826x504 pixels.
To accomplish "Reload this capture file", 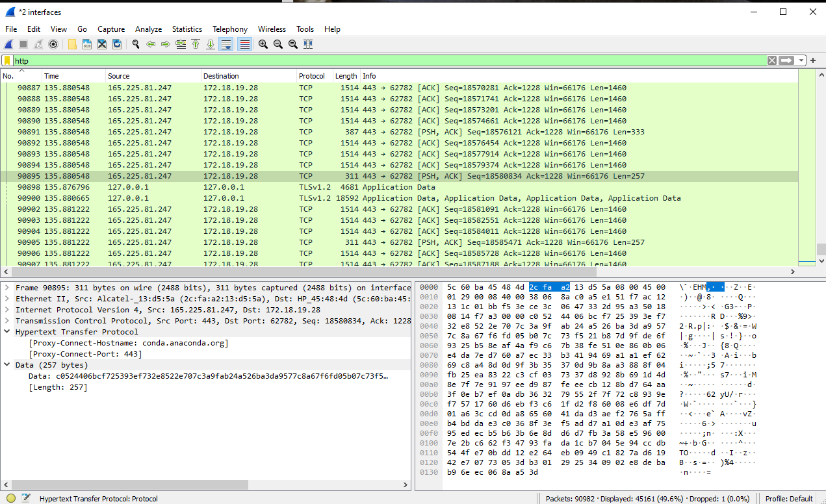I will [x=117, y=44].
